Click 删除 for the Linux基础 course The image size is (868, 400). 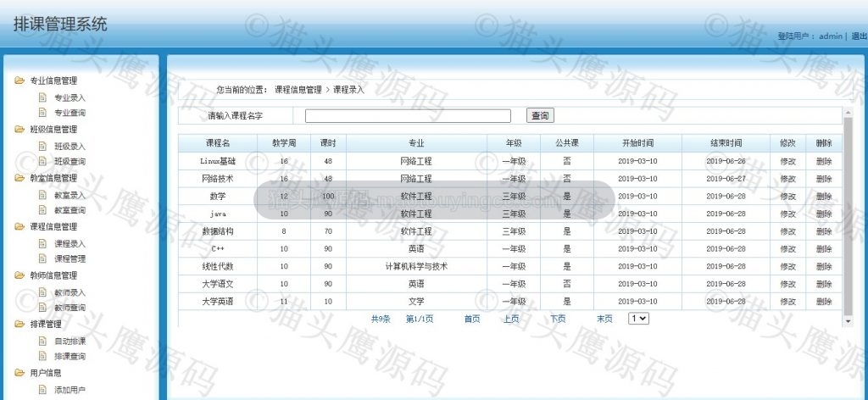(824, 162)
